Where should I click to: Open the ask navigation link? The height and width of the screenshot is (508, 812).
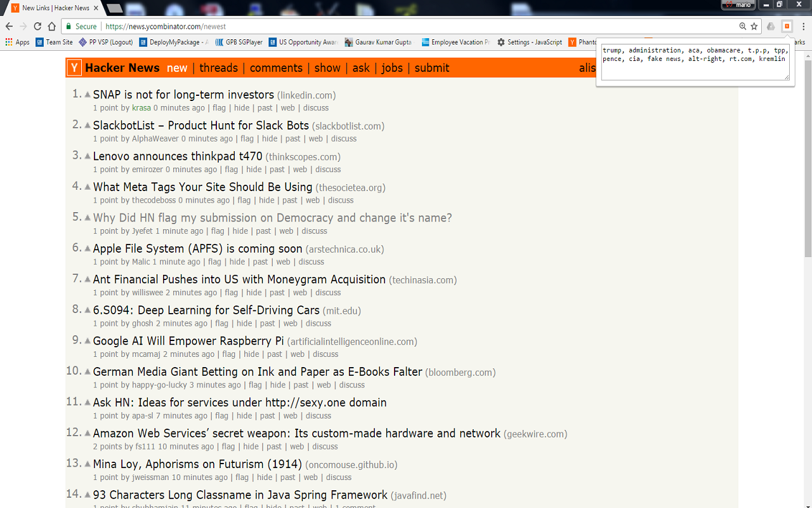(x=361, y=68)
